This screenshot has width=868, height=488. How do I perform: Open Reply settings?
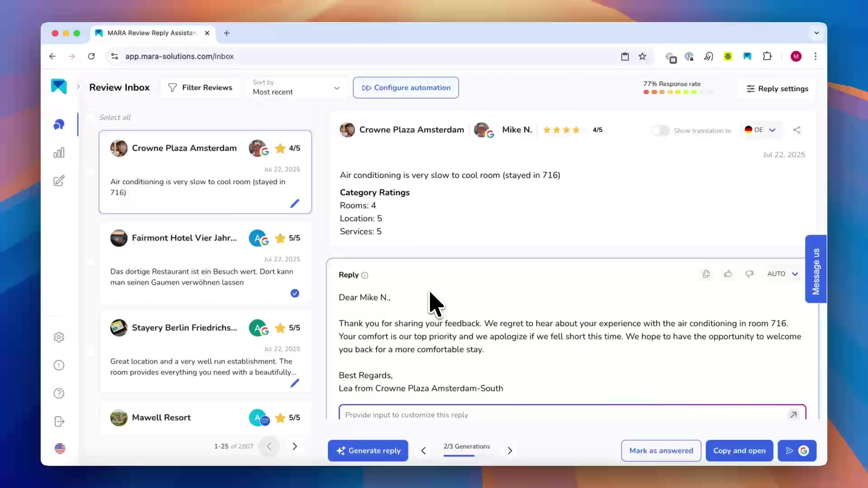coord(777,89)
